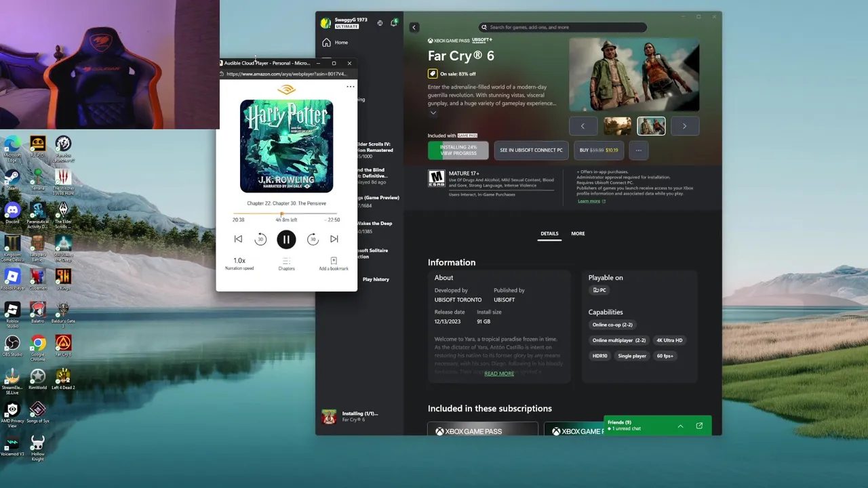Image resolution: width=868 pixels, height=488 pixels.
Task: Open Steam desktop shortcut
Action: [12, 180]
